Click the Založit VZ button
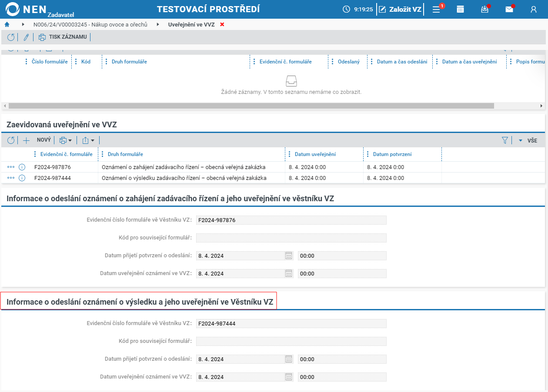Image resolution: width=548 pixels, height=392 pixels. (x=400, y=9)
